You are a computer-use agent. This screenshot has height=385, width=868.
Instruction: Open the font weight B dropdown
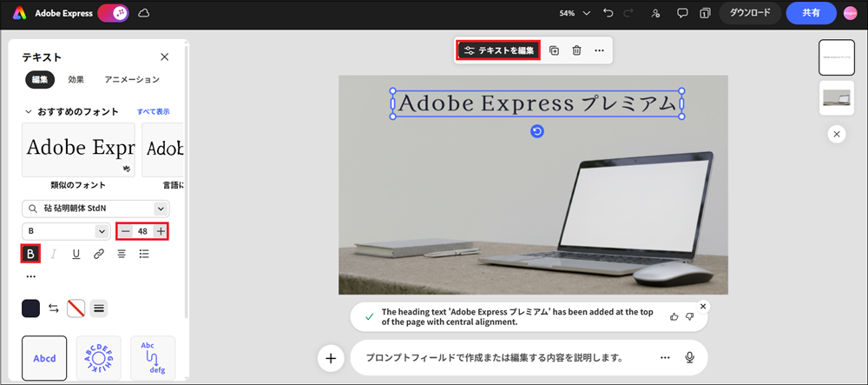pyautogui.click(x=67, y=231)
